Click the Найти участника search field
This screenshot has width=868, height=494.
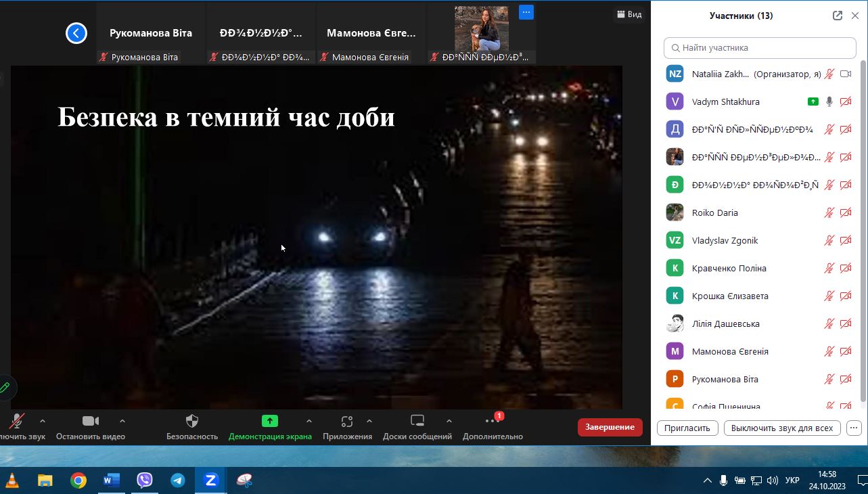[x=760, y=48]
